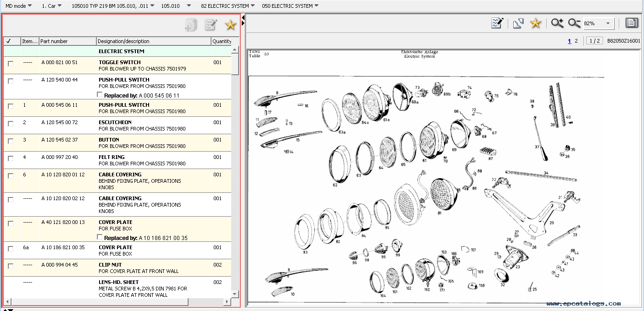644x311 pixels.
Task: Click the notes icon in the parts list toolbar
Action: tap(211, 25)
